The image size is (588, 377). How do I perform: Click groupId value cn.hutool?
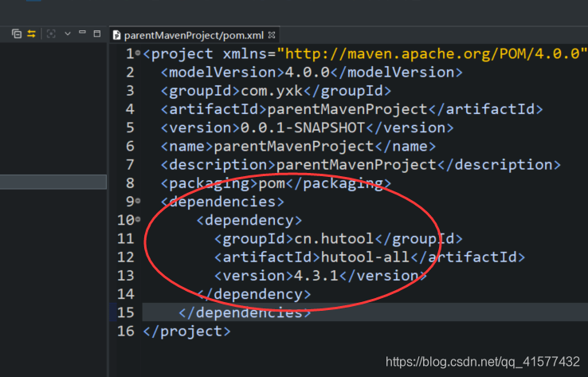334,238
